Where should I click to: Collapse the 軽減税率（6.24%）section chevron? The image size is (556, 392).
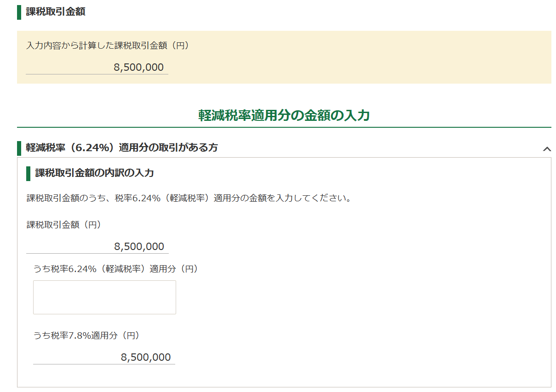pyautogui.click(x=546, y=148)
